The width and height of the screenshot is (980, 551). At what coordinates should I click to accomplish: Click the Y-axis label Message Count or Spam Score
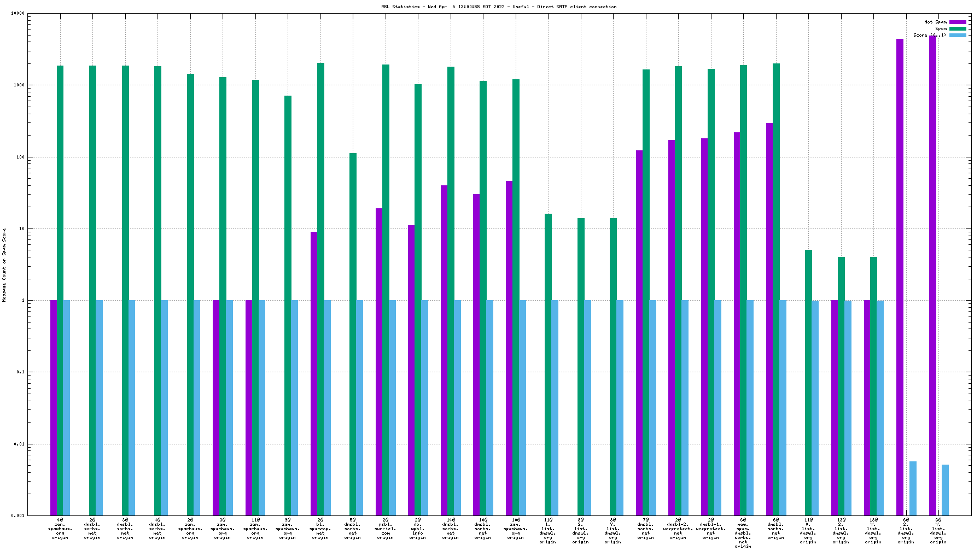(x=4, y=265)
